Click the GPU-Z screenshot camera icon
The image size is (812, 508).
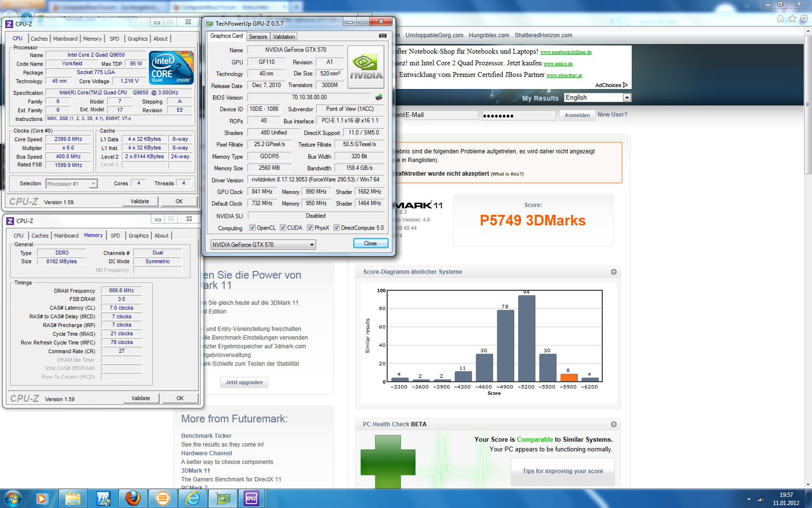click(382, 36)
